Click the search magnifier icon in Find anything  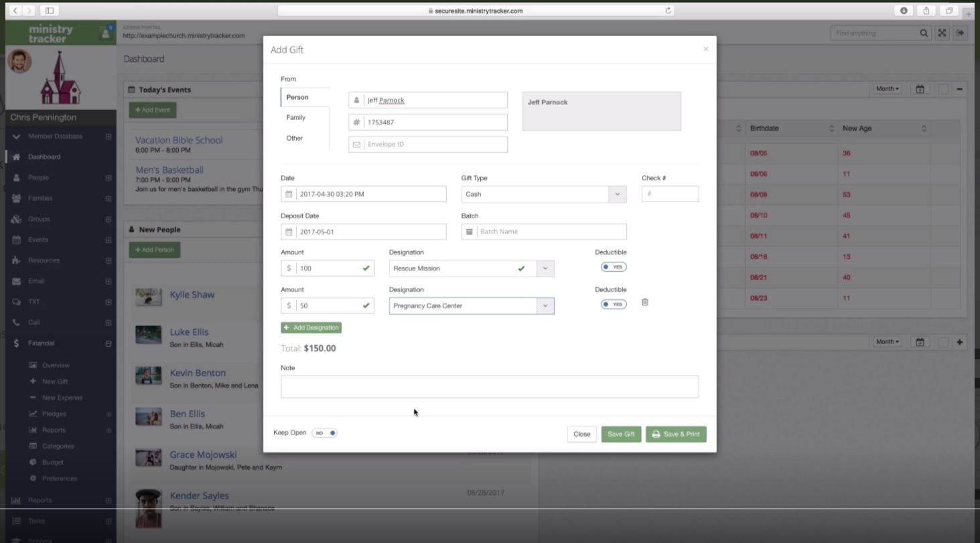coord(924,33)
